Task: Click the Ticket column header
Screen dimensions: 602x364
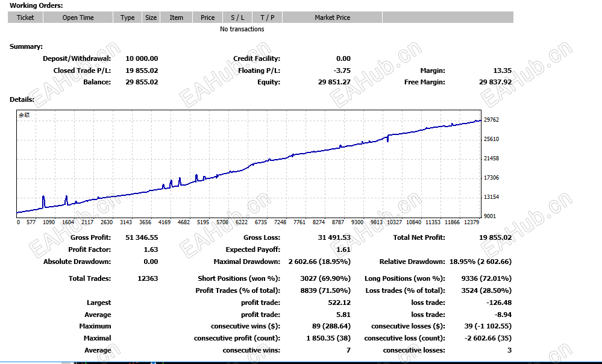Action: pyautogui.click(x=25, y=17)
